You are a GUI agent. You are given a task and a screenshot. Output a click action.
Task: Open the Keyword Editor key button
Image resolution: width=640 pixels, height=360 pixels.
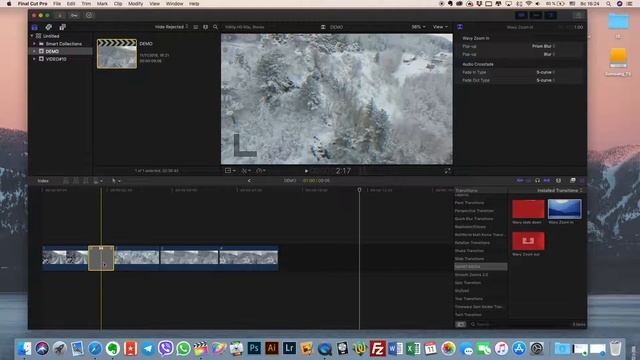pos(74,15)
